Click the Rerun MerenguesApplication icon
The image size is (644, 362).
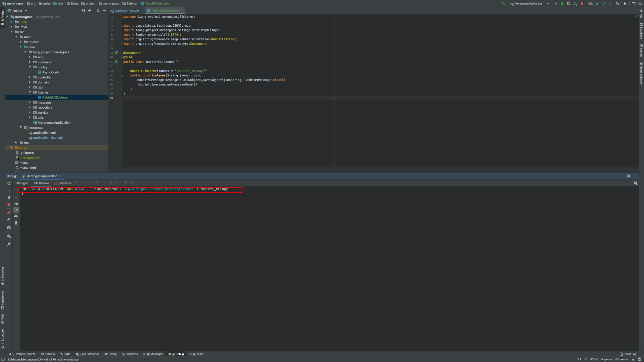coord(9,183)
